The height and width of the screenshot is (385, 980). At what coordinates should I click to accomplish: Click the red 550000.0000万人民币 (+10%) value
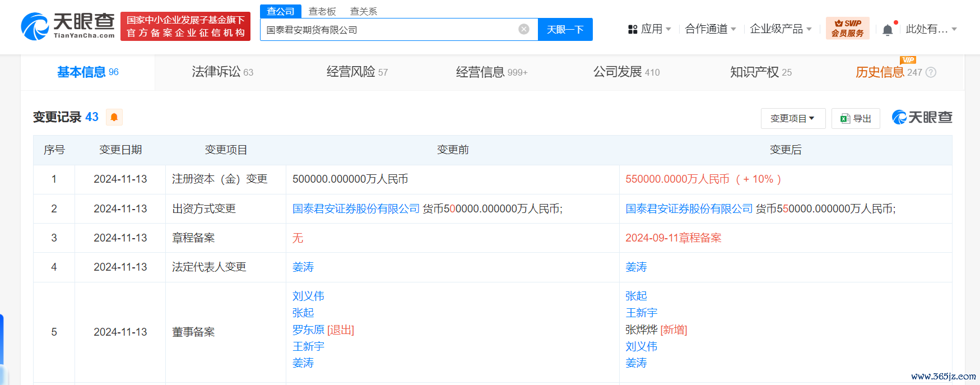click(x=703, y=179)
